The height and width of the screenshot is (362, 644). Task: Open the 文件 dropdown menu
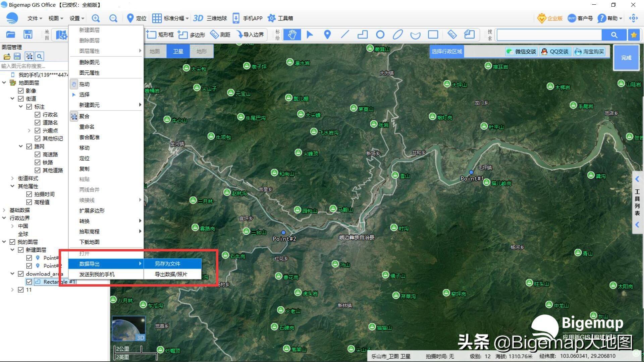35,18
